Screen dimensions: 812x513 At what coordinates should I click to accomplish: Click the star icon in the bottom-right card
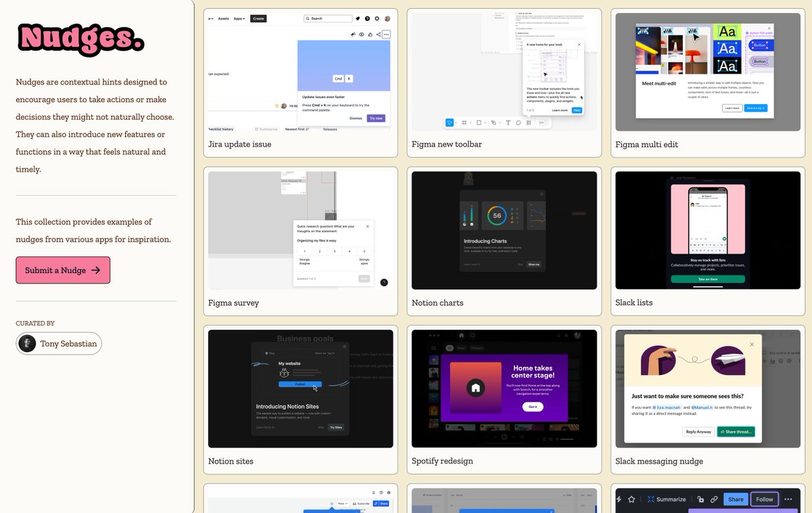click(x=631, y=499)
